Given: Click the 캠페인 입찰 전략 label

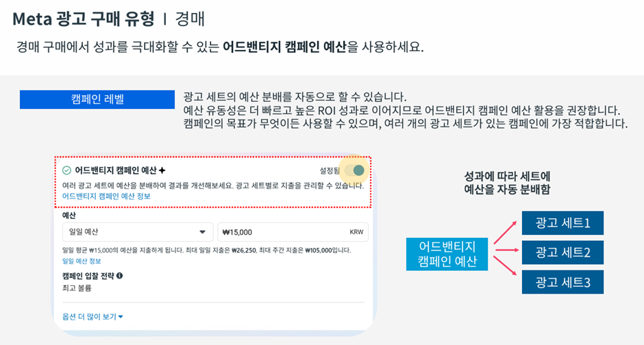Looking at the screenshot, I should pos(88,276).
